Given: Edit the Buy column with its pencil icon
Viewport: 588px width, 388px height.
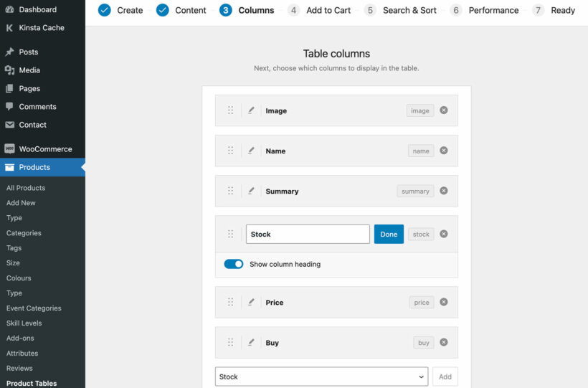Looking at the screenshot, I should [251, 342].
